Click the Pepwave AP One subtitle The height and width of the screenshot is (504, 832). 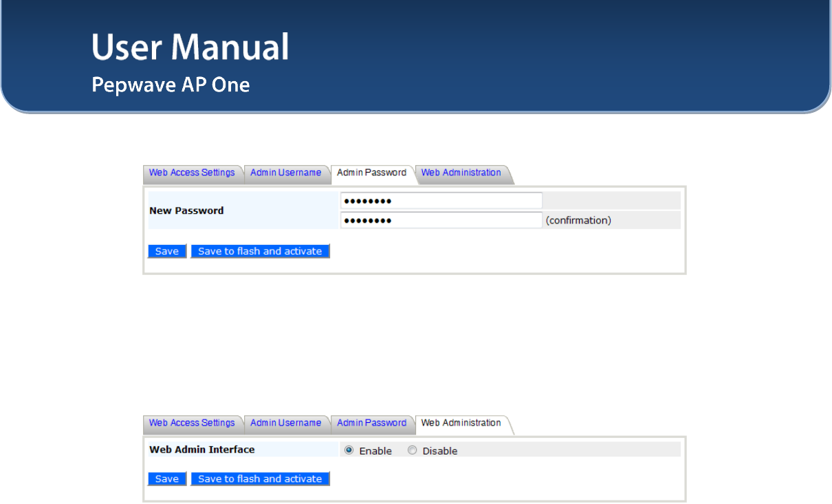tap(171, 85)
